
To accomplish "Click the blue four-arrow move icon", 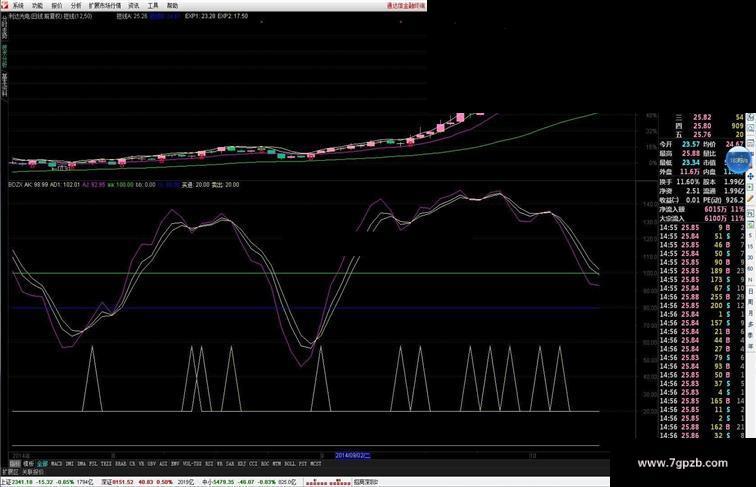I will (750, 176).
